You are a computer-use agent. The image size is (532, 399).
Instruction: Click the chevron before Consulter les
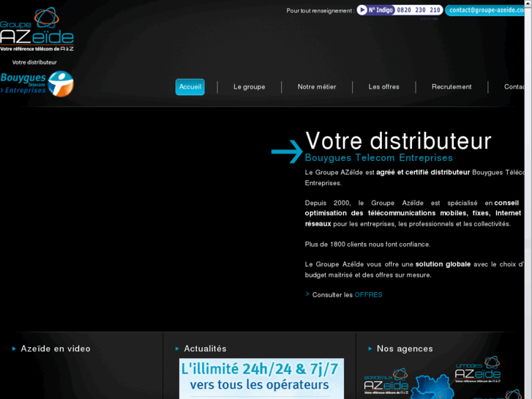click(307, 294)
